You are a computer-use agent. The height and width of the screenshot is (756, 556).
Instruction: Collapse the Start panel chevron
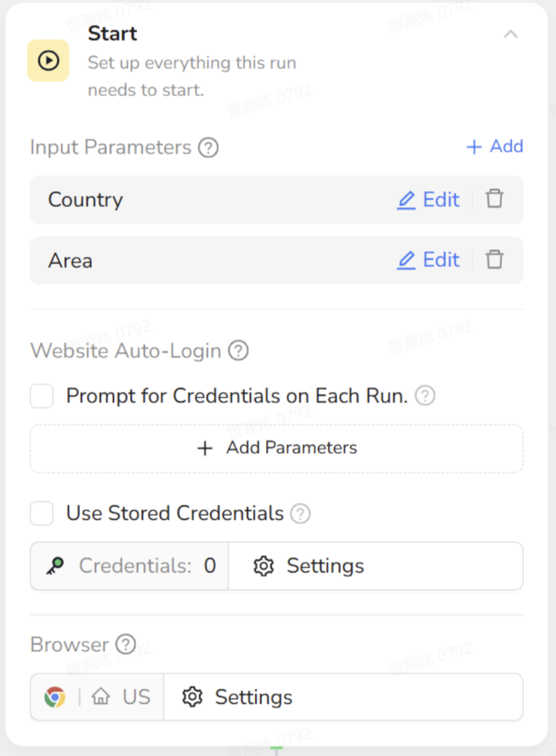click(510, 34)
